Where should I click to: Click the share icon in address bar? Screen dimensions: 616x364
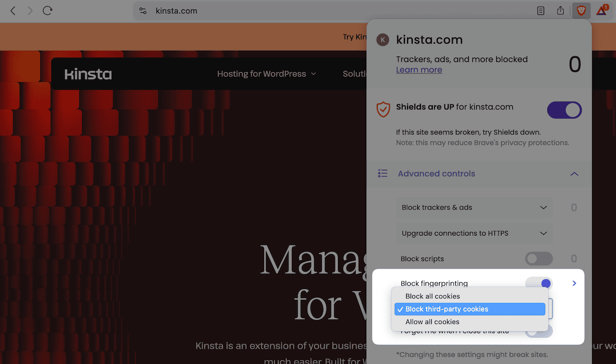(x=561, y=11)
